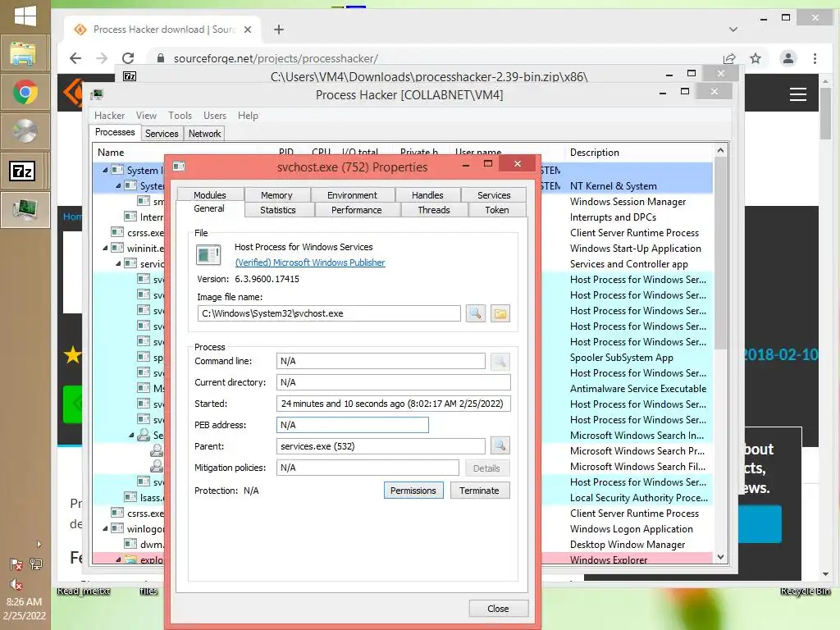
Task: Open the Services tab in properties dialog
Action: coord(493,195)
